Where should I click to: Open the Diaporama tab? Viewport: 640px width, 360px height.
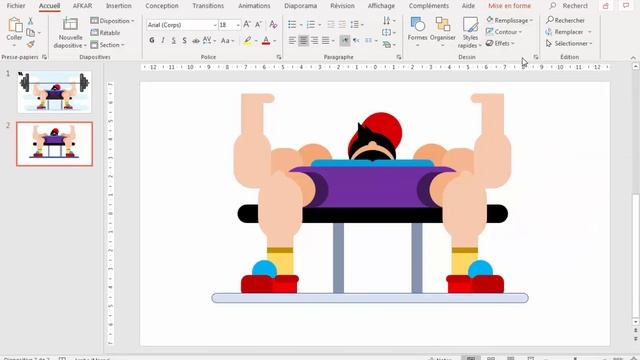(300, 6)
